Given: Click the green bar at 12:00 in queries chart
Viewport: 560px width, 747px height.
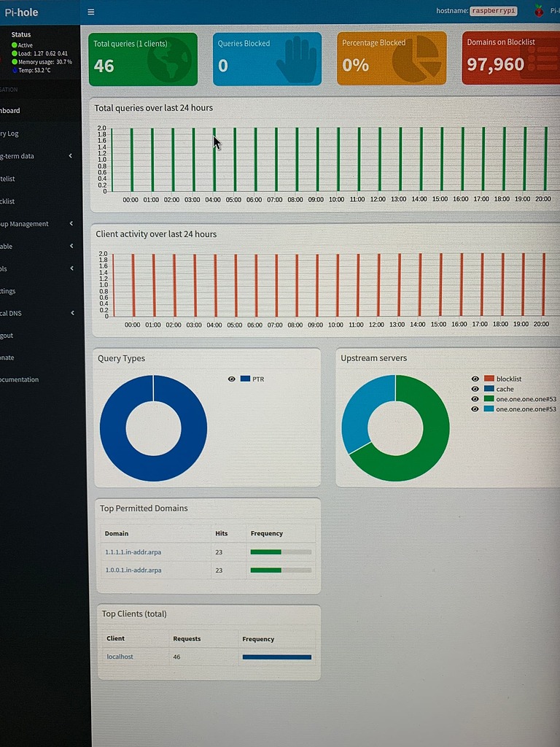Looking at the screenshot, I should point(379,159).
